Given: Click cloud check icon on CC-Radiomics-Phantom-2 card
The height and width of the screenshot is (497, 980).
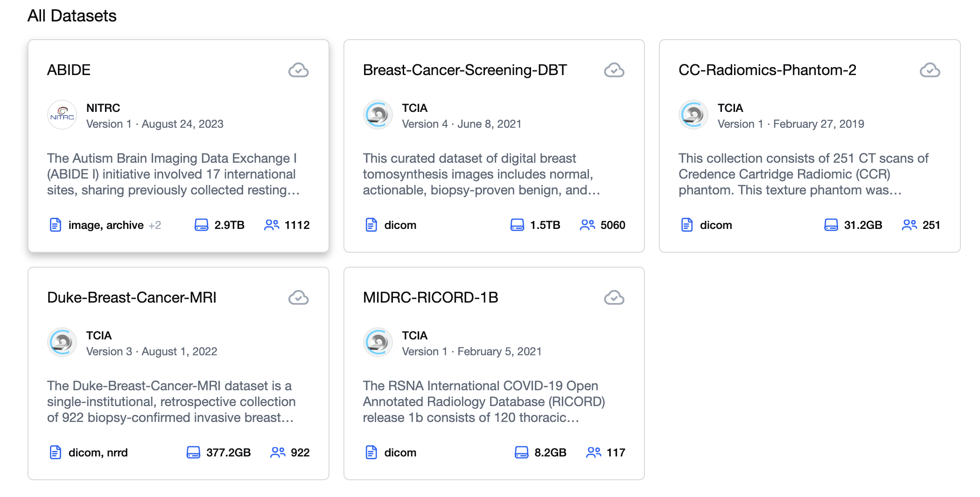Looking at the screenshot, I should 930,70.
